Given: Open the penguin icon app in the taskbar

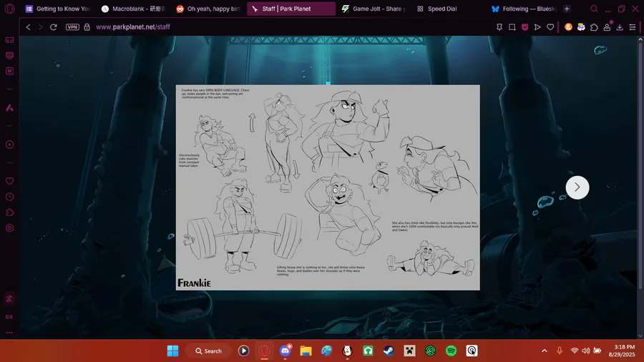Looking at the screenshot, I should [x=348, y=351].
